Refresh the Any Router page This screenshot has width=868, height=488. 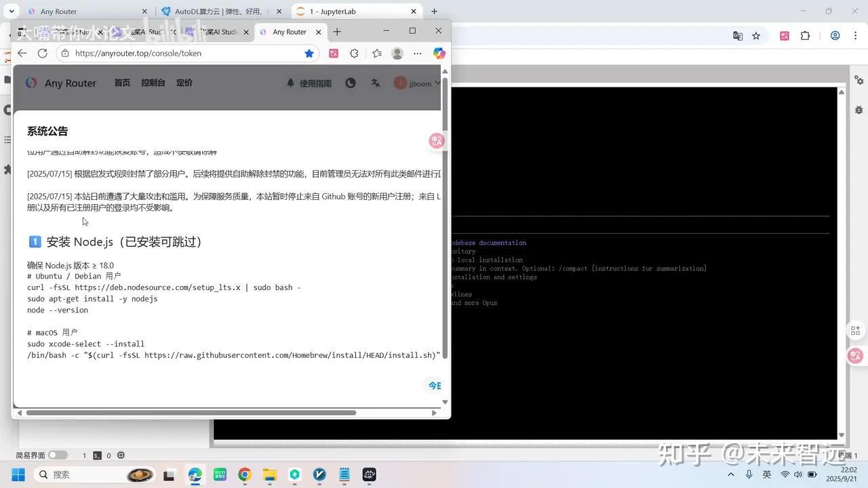point(42,54)
